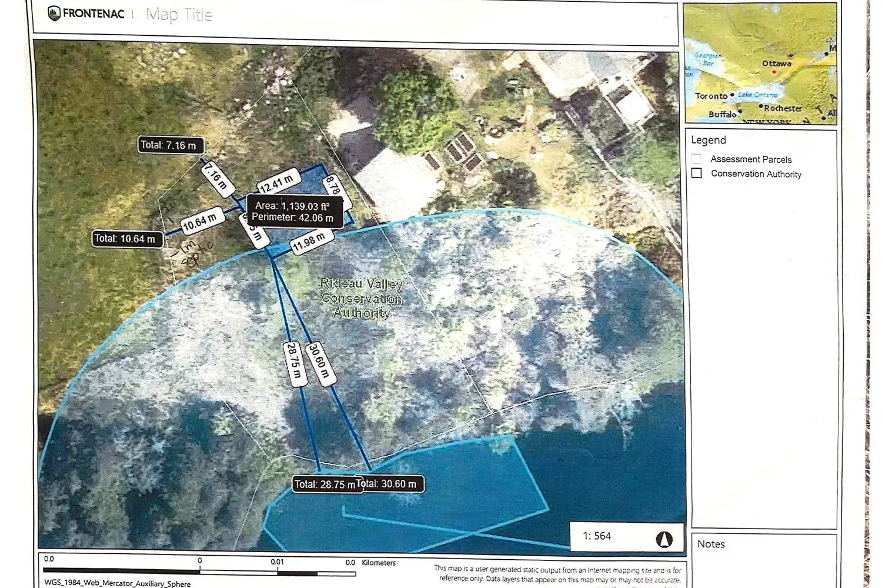
Task: Click the '30.60 m' line label
Action: click(x=320, y=363)
